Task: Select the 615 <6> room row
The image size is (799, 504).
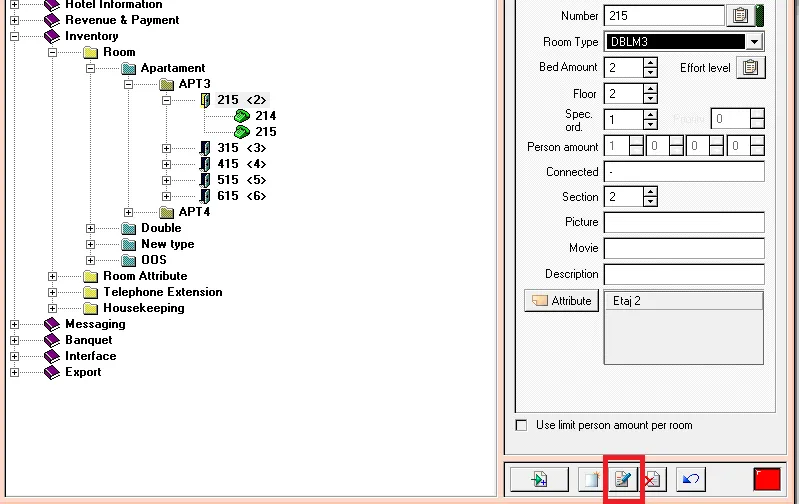Action: (x=242, y=196)
